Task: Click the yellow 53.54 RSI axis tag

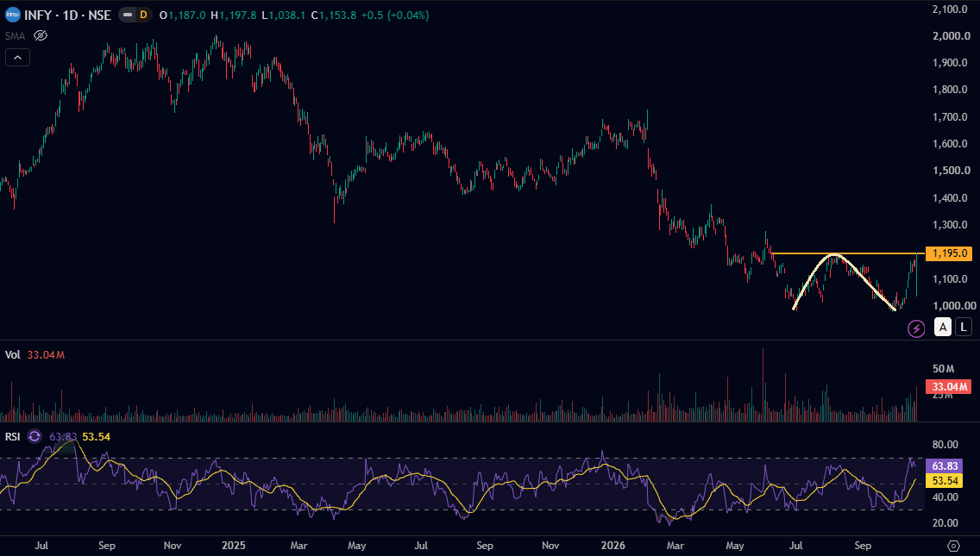Action: pyautogui.click(x=945, y=481)
